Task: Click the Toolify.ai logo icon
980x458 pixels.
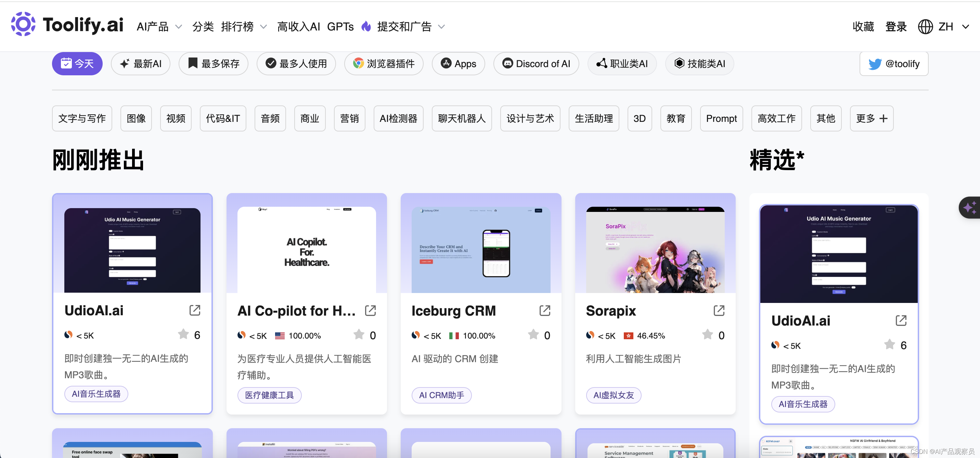Action: click(x=23, y=24)
